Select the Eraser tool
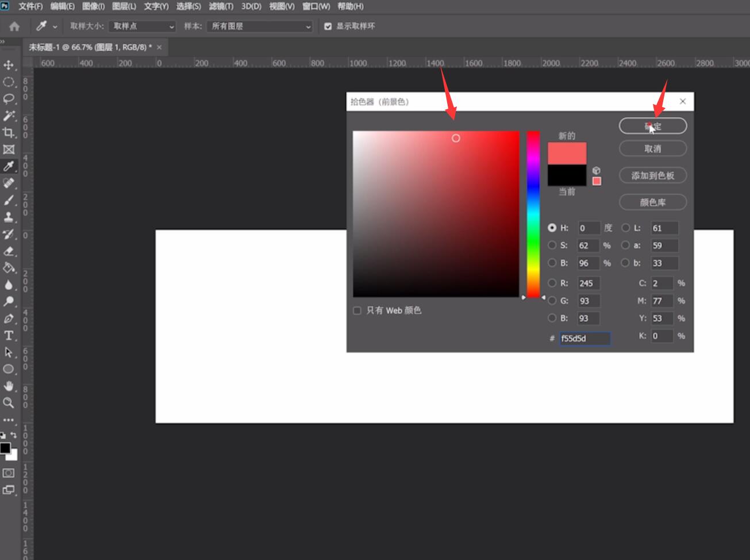This screenshot has height=560, width=750. click(9, 251)
